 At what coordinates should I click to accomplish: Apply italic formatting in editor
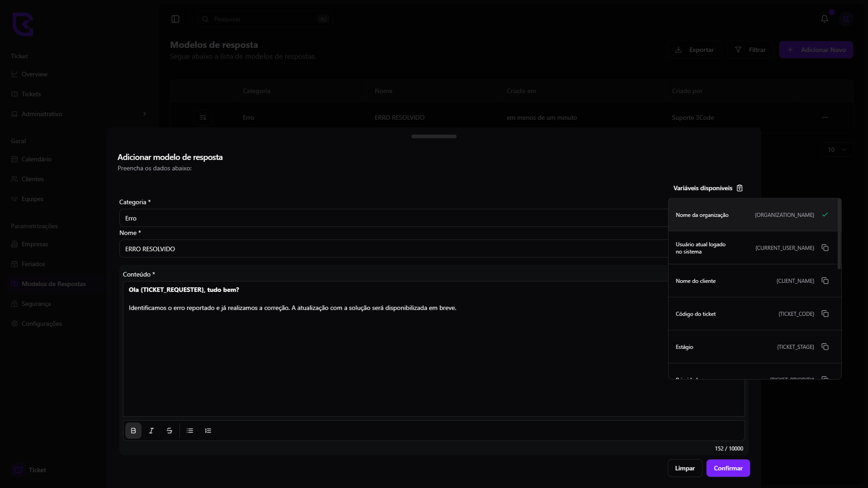click(151, 431)
